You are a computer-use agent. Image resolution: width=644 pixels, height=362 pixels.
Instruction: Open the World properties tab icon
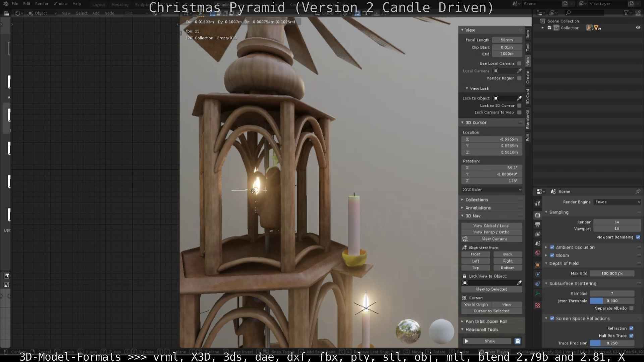[x=538, y=253]
